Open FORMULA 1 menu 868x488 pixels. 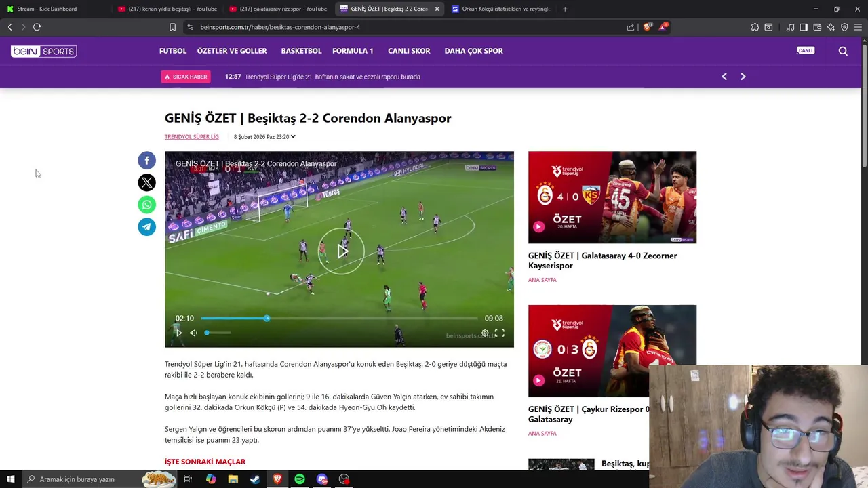coord(353,51)
